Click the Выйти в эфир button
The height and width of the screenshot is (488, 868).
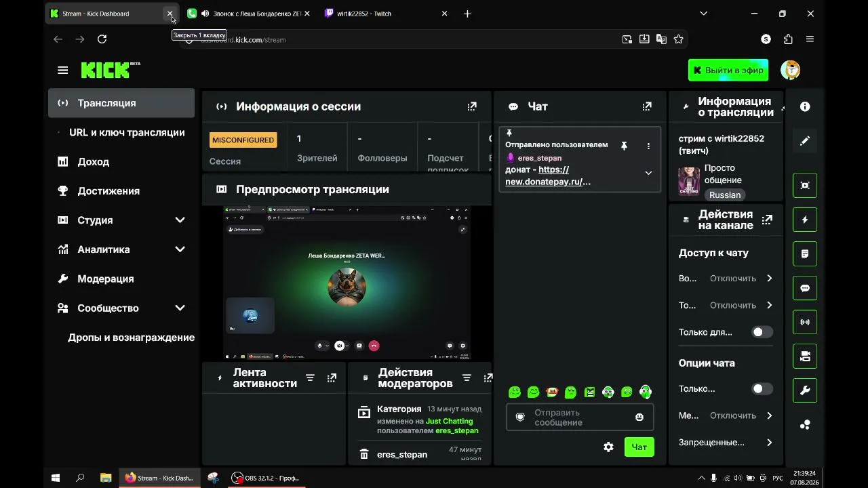coord(728,70)
